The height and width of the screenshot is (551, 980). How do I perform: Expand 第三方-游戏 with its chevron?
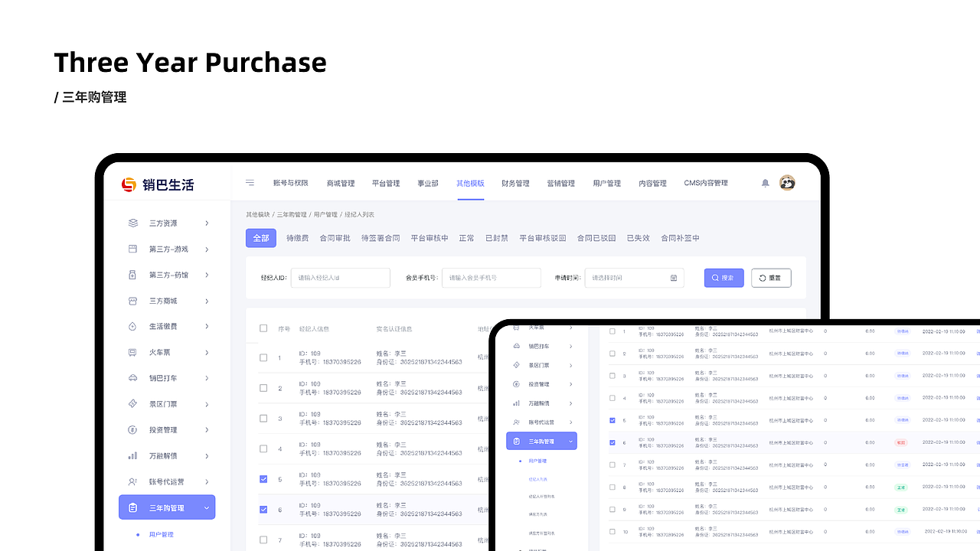[x=207, y=249]
